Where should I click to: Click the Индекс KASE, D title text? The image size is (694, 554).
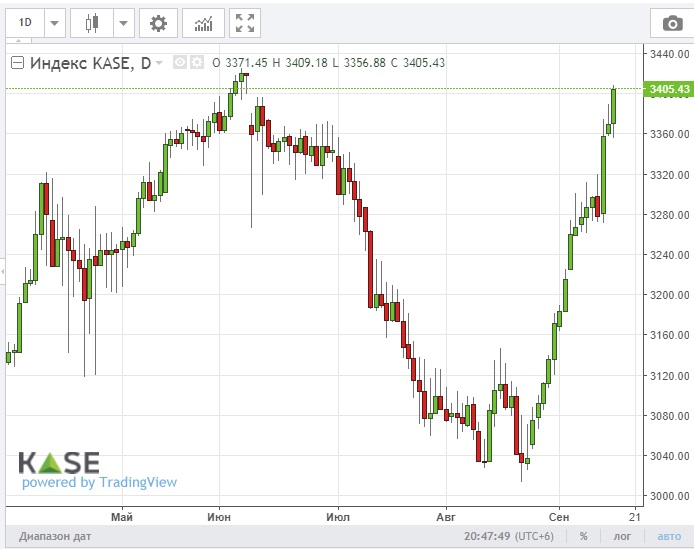[90, 63]
